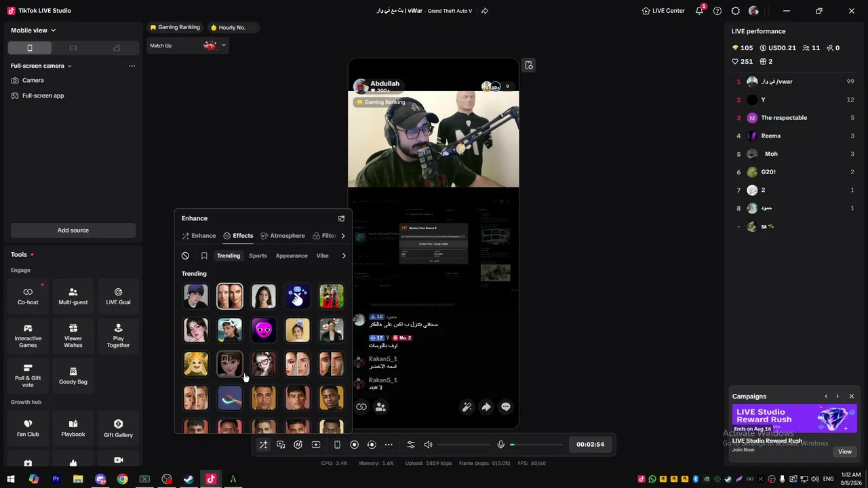Go to next campaign arrow

(x=837, y=396)
